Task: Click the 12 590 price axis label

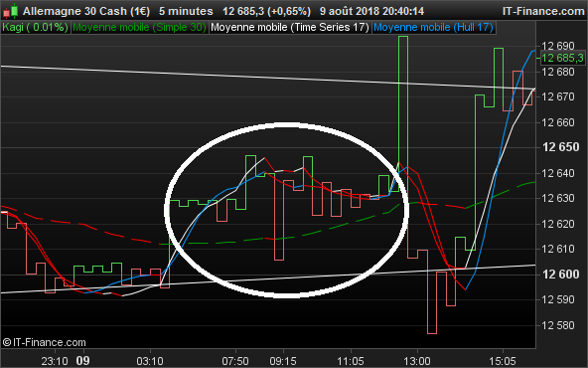Action: point(558,299)
